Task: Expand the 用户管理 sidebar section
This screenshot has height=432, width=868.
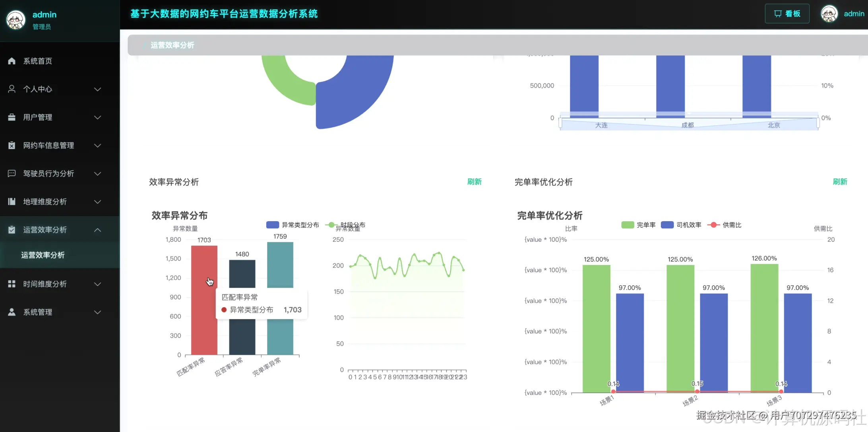Action: point(97,117)
